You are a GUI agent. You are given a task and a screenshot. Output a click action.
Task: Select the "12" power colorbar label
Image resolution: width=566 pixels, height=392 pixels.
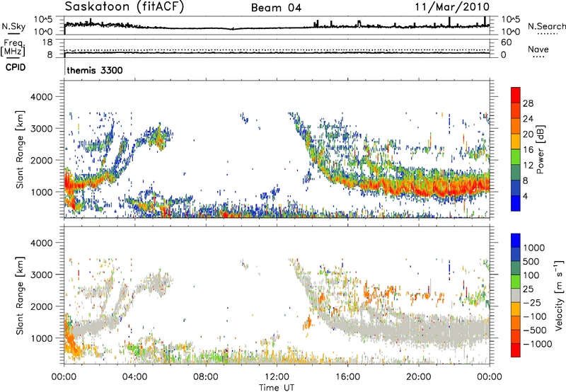[528, 166]
